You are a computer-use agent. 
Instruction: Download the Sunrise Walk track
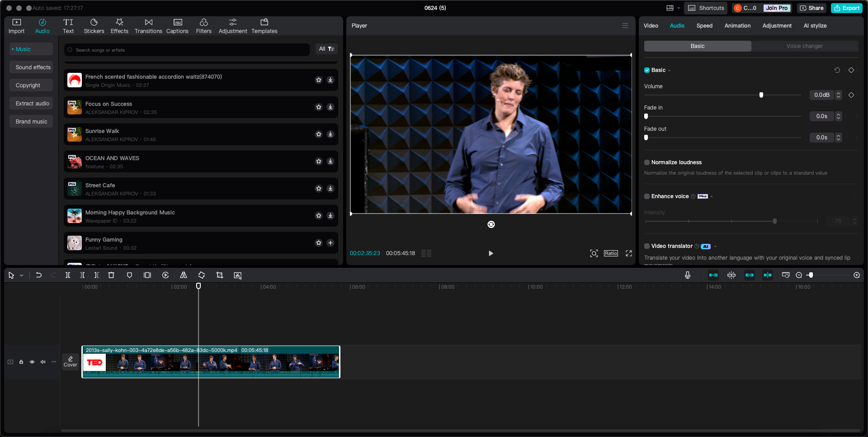point(330,134)
